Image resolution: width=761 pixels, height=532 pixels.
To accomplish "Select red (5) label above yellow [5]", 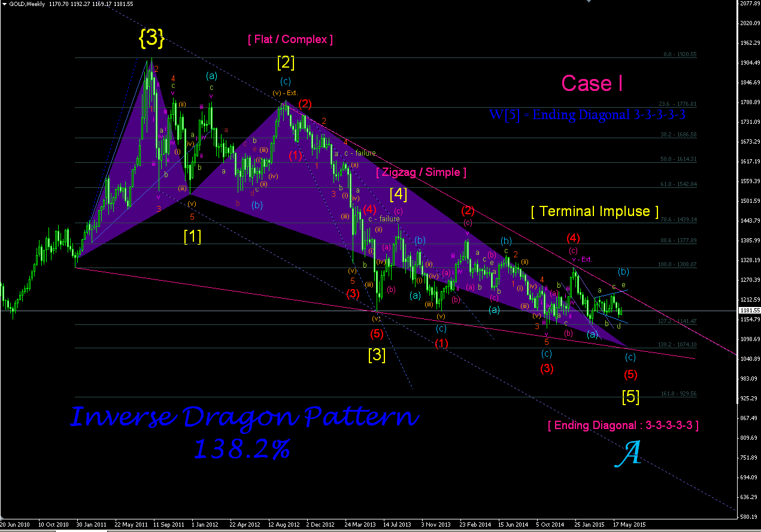I will pos(630,375).
